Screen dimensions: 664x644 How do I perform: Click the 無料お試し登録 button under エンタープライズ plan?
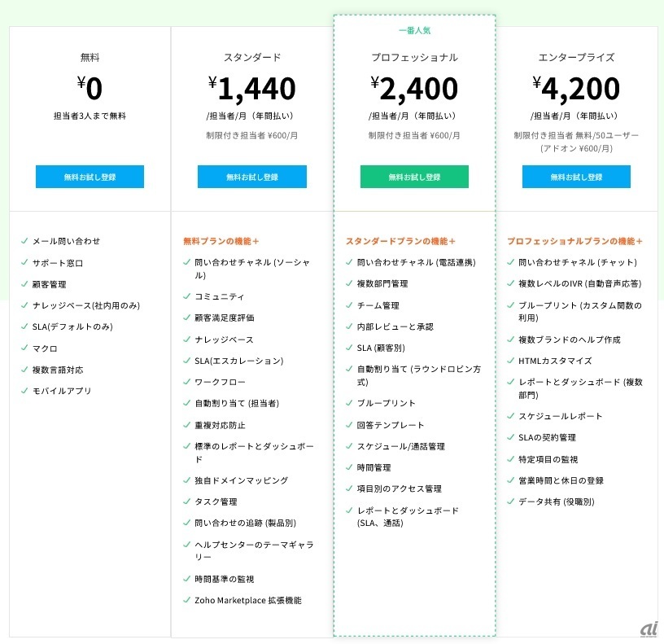576,177
